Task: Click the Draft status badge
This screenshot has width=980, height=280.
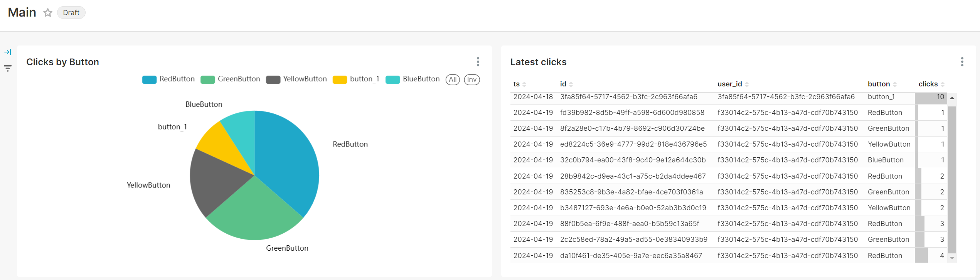Action: tap(71, 13)
